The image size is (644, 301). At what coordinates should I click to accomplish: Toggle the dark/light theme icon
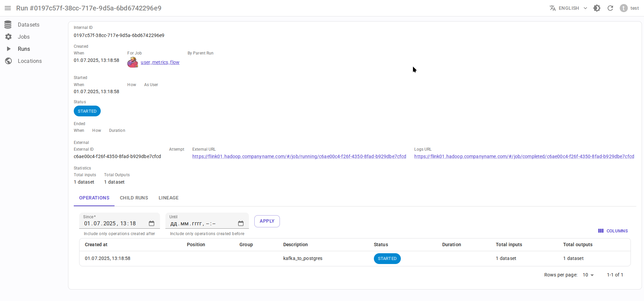597,8
